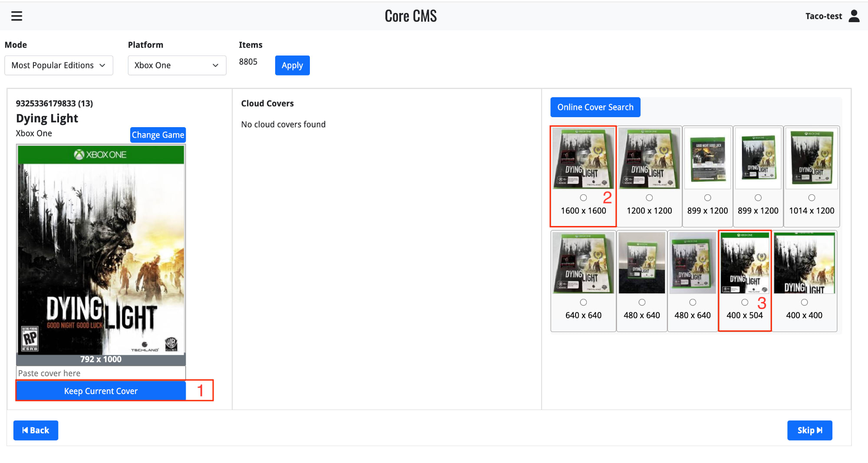Viewport: 868px width, 463px height.
Task: Click the first 480 x 640 cover thumbnail
Action: point(642,263)
